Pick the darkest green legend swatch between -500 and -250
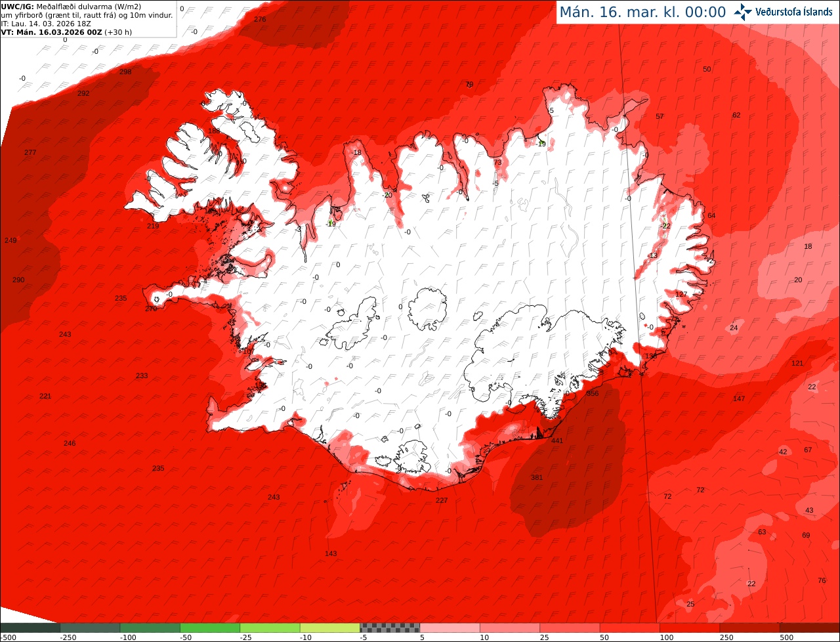The width and height of the screenshot is (840, 642). point(30,628)
